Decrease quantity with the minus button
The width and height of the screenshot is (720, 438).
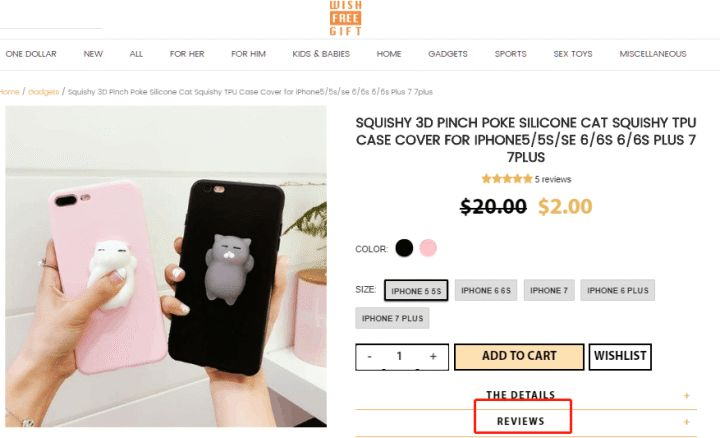[x=370, y=356]
